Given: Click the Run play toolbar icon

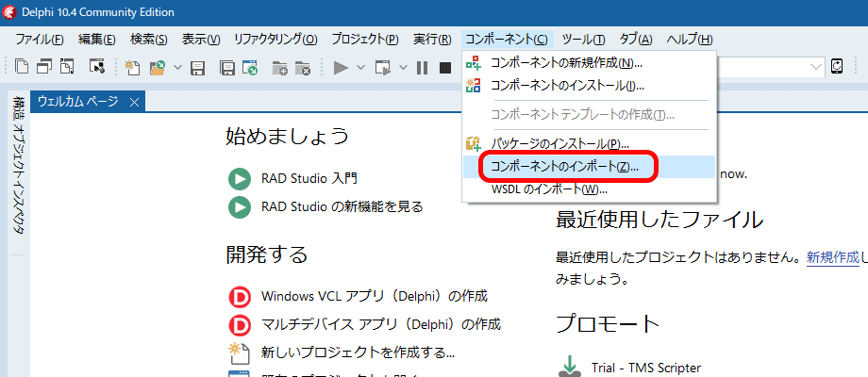Looking at the screenshot, I should pos(341,68).
